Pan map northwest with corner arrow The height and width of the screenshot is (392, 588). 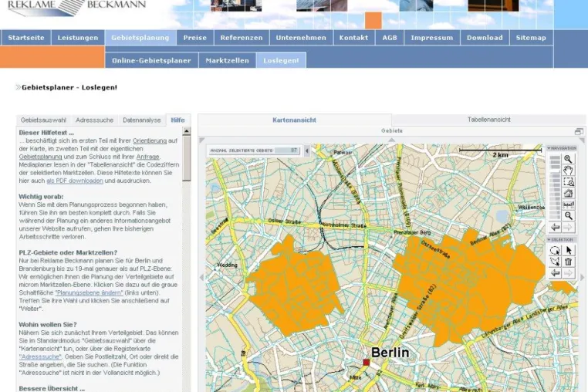point(202,140)
